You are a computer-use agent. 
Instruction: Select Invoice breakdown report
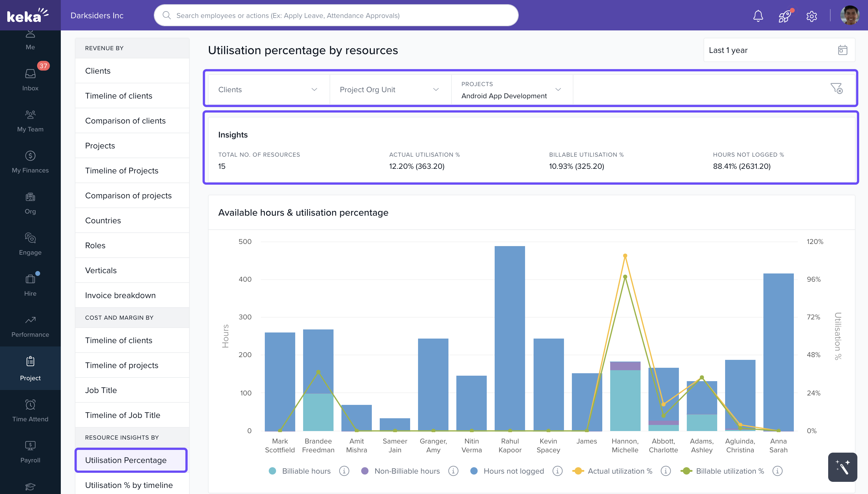coord(120,295)
